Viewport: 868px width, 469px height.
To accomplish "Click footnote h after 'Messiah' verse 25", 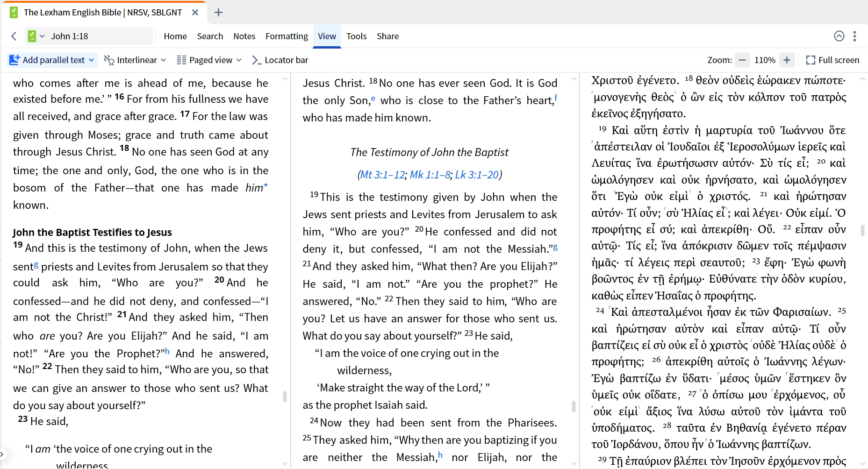I will [440, 455].
